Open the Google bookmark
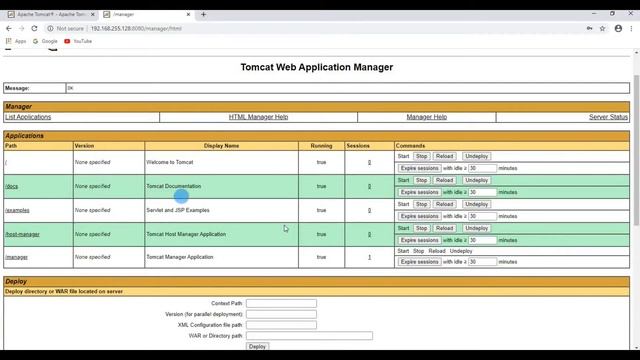This screenshot has height=360, width=640. coord(45,41)
